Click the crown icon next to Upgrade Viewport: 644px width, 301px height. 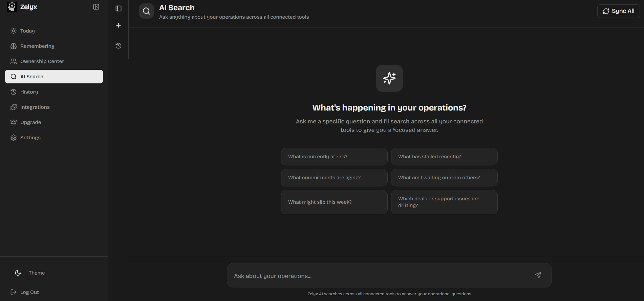tap(14, 122)
